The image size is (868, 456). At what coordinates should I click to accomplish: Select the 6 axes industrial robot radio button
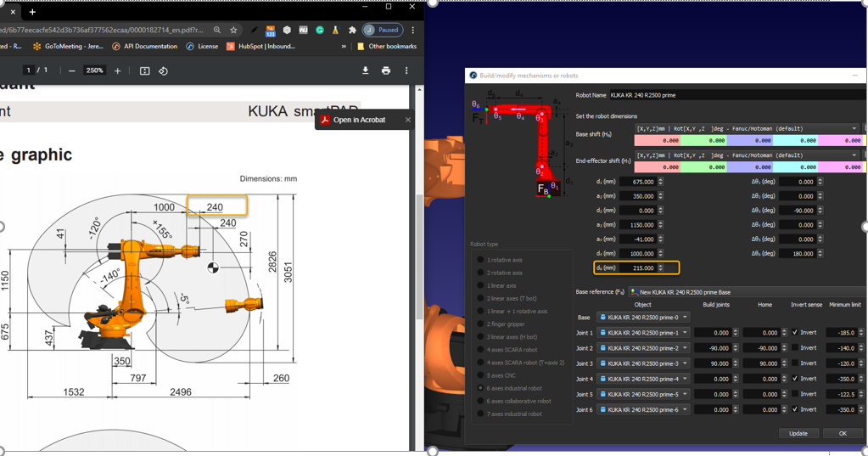coord(481,388)
